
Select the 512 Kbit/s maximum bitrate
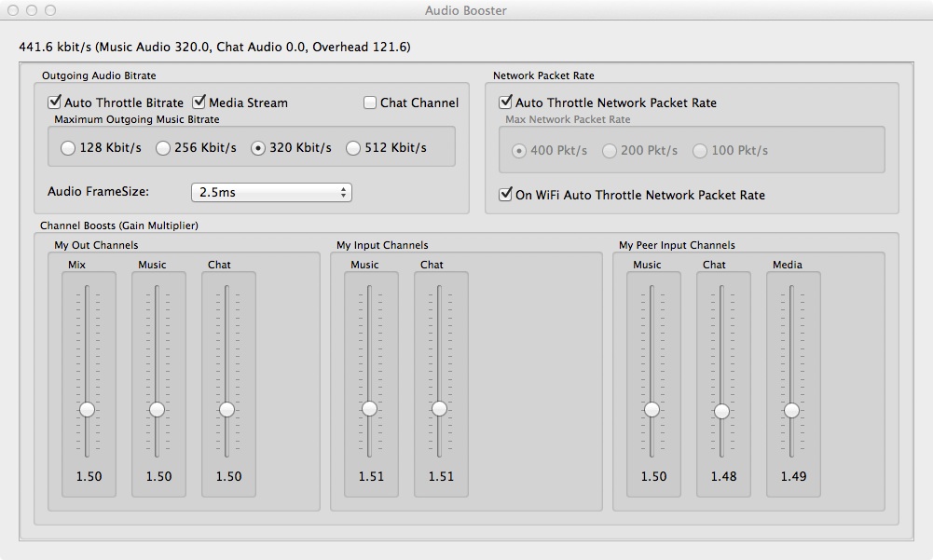pyautogui.click(x=353, y=148)
